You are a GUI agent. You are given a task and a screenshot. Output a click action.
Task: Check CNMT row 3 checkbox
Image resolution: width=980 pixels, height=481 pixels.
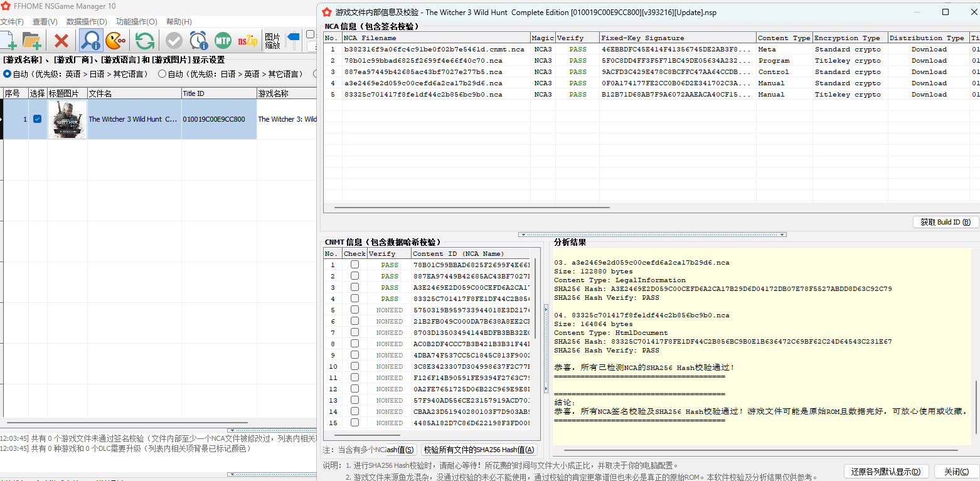pyautogui.click(x=354, y=287)
